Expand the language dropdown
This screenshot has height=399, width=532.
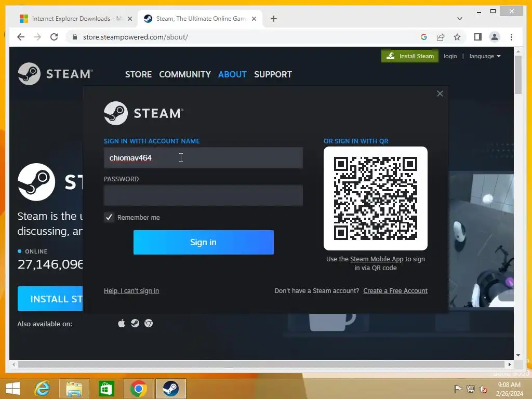pos(485,56)
